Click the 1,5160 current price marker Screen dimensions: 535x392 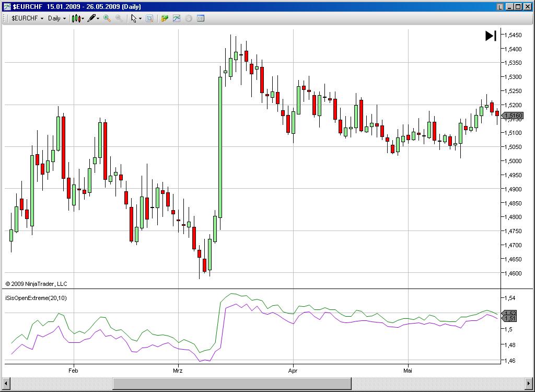click(513, 116)
